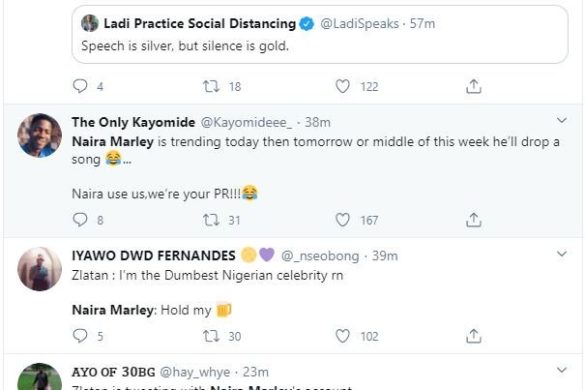Reply to IYAWO DWD FERNANDES tweet
This screenshot has height=390, width=585.
click(80, 336)
